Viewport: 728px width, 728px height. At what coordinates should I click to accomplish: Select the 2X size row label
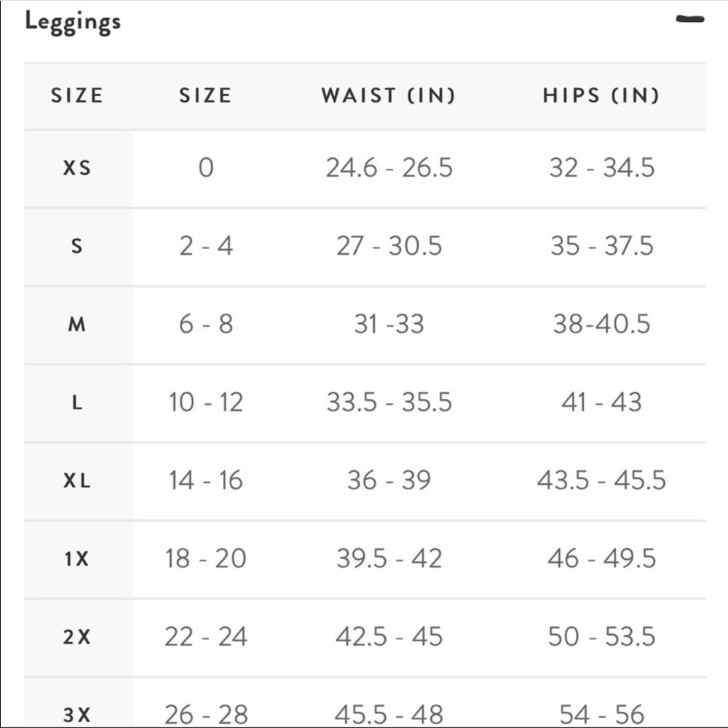coord(77,637)
